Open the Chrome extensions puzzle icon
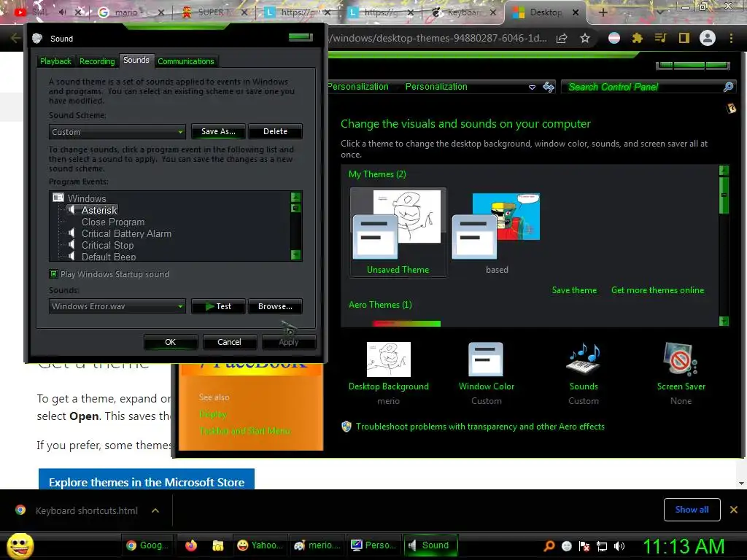 tap(637, 38)
